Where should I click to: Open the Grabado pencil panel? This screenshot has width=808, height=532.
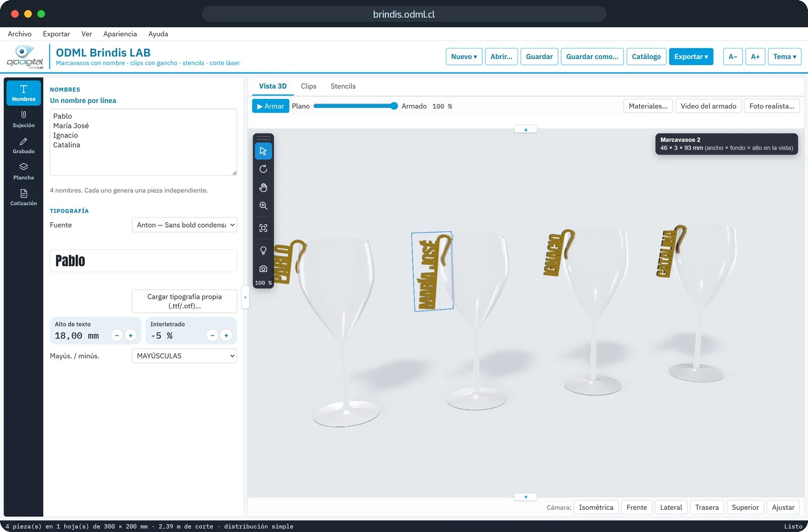coord(24,145)
